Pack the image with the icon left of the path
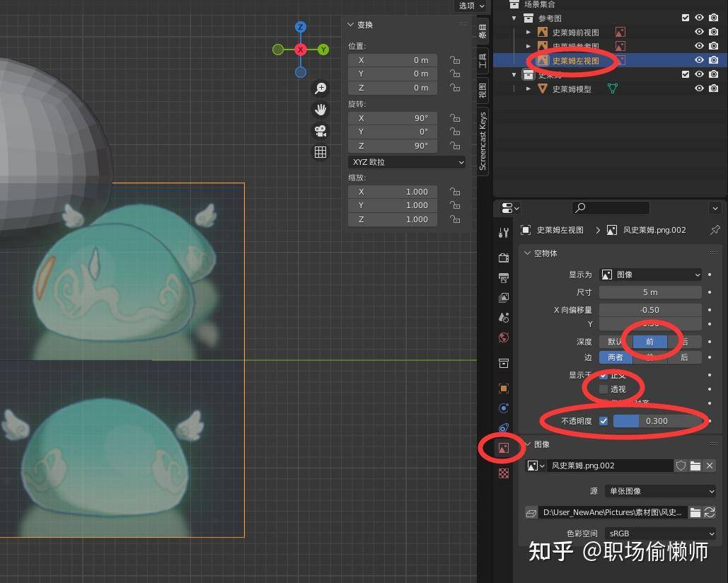The height and width of the screenshot is (583, 728). [x=531, y=512]
